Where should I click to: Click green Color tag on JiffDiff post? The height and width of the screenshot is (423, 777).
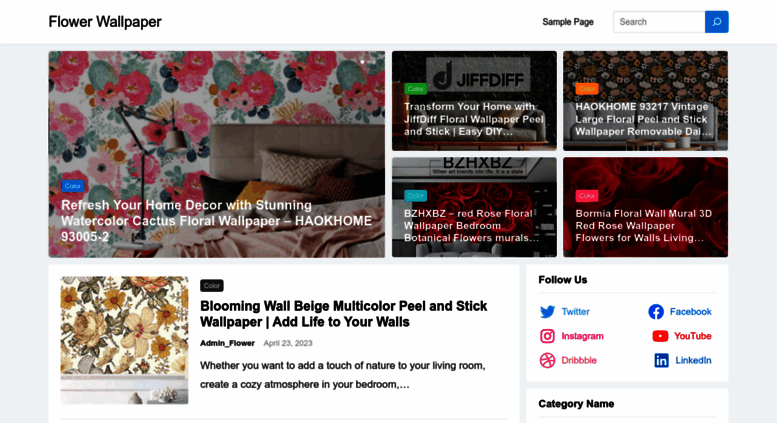point(415,89)
